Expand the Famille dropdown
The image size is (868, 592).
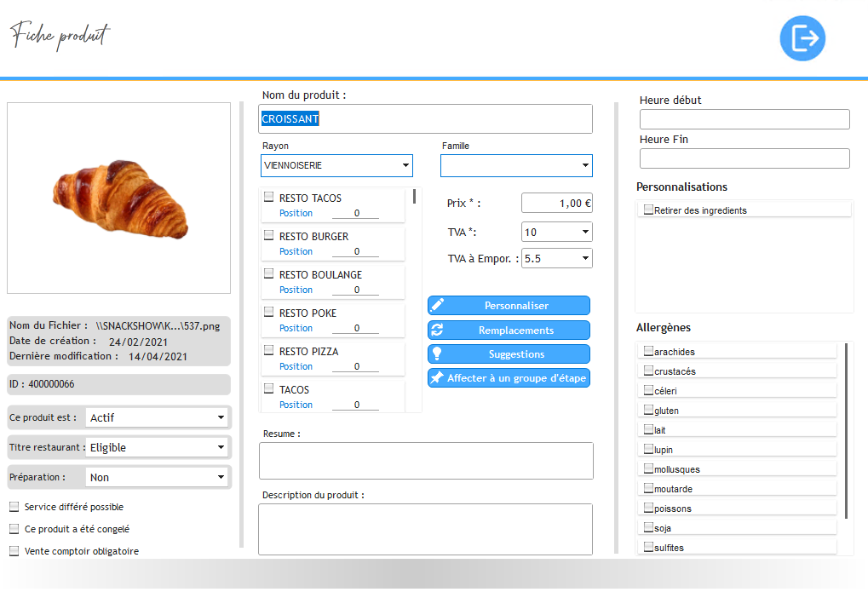click(x=516, y=165)
